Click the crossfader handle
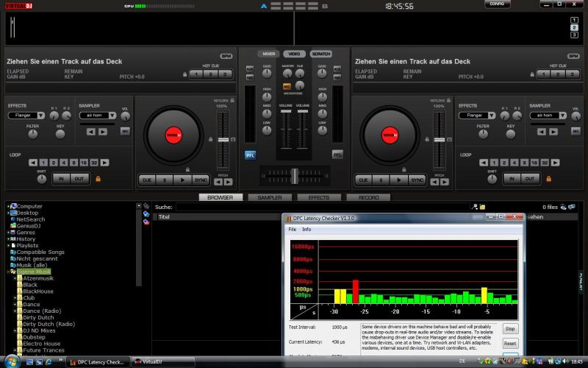 [295, 176]
